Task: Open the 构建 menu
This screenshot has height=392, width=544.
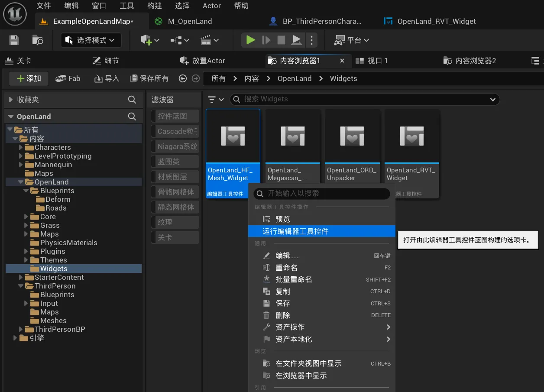Action: 155,6
